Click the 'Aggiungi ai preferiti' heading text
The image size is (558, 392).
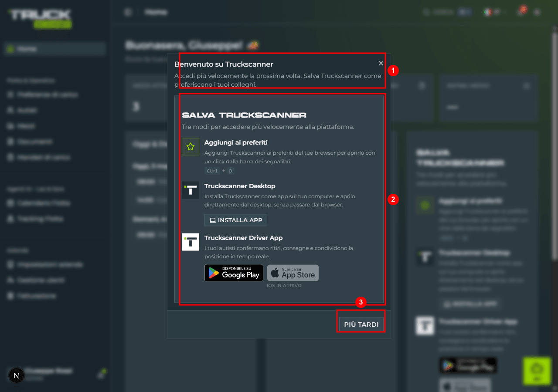point(236,142)
